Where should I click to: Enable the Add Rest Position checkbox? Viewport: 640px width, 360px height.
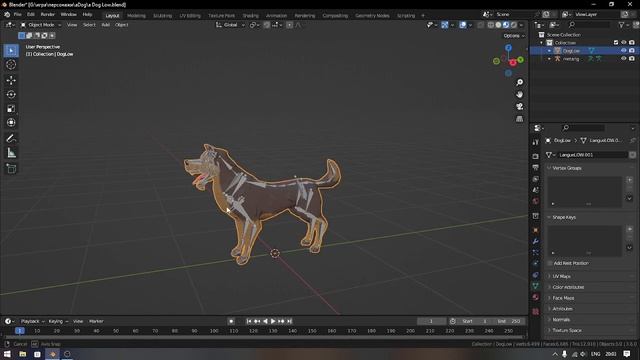[550, 263]
